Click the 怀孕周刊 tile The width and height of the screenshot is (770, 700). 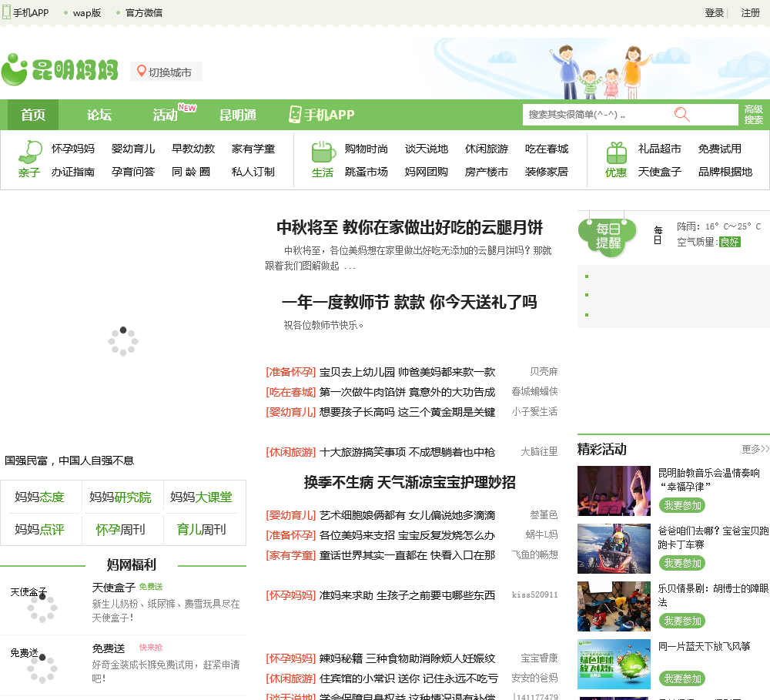click(x=120, y=530)
